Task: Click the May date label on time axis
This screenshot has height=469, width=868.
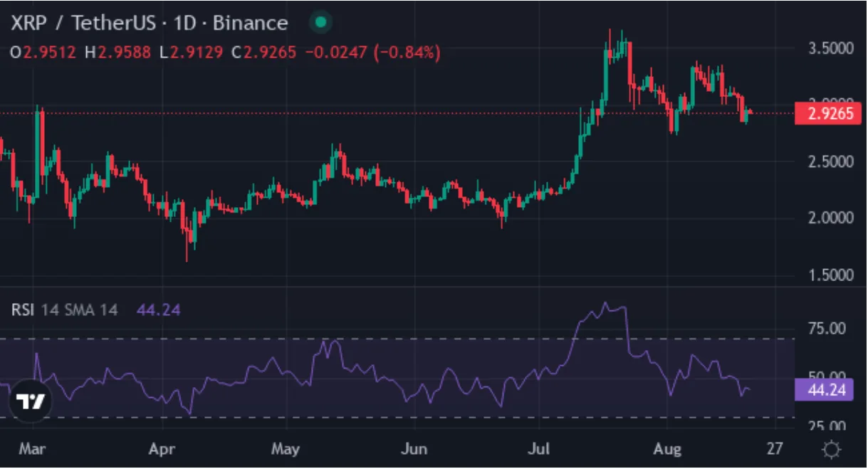Action: [285, 450]
